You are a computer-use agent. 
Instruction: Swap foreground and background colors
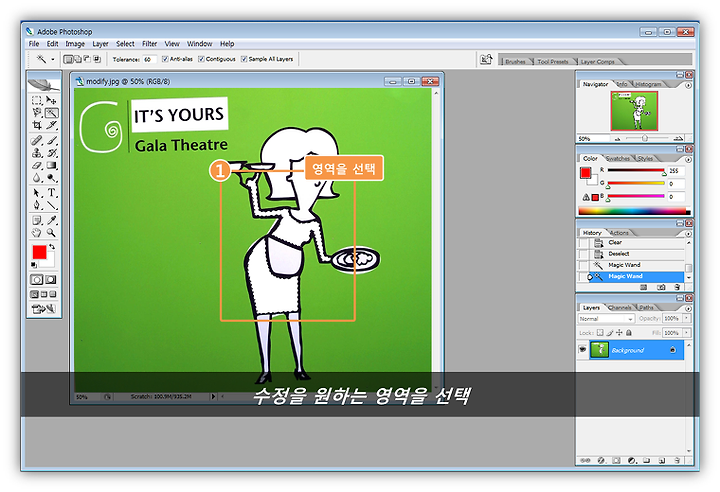click(x=52, y=247)
